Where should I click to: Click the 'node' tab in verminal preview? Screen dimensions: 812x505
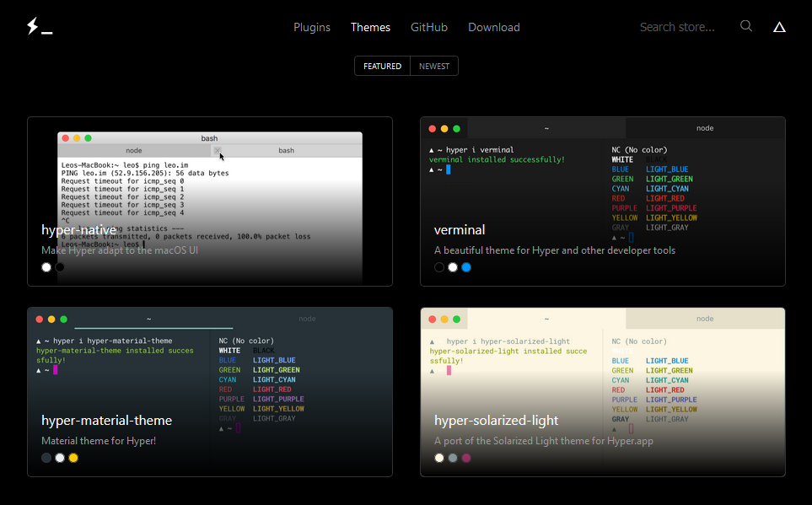coord(705,128)
